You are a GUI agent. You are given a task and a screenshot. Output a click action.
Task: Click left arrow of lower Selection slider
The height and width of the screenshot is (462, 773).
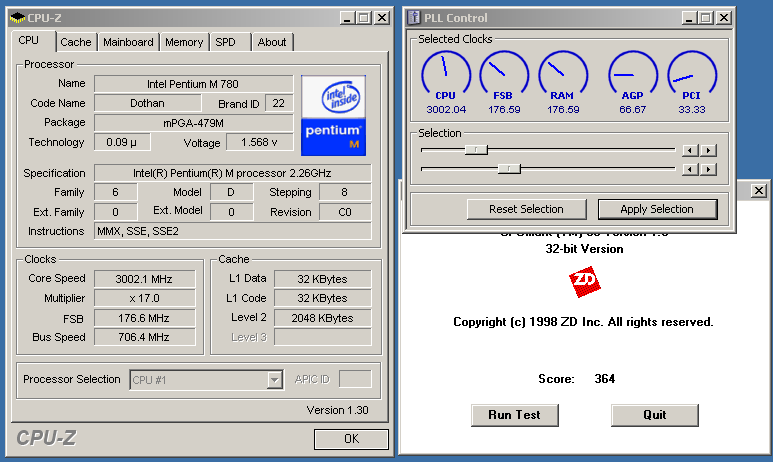(690, 170)
